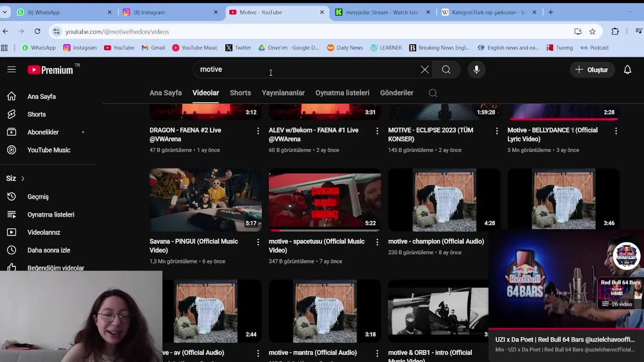The height and width of the screenshot is (362, 644).
Task: Open the Oynatma listeleri channel tab
Action: tap(342, 93)
